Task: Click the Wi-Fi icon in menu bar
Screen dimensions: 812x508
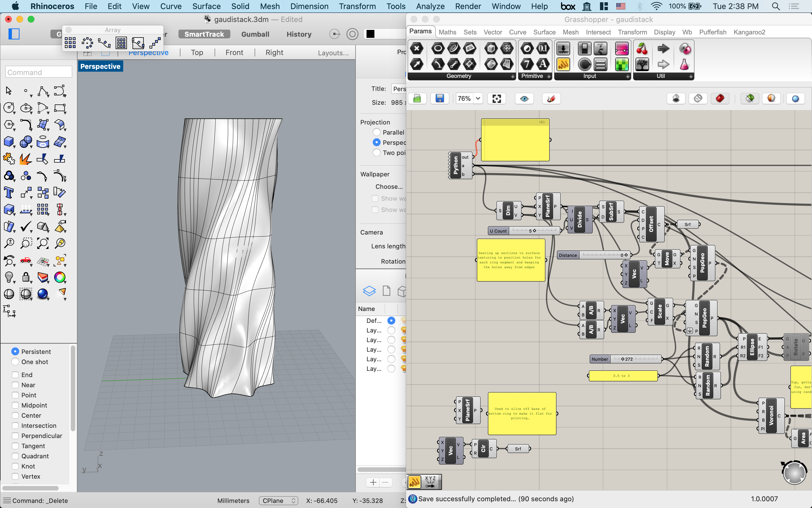Action: [656, 6]
